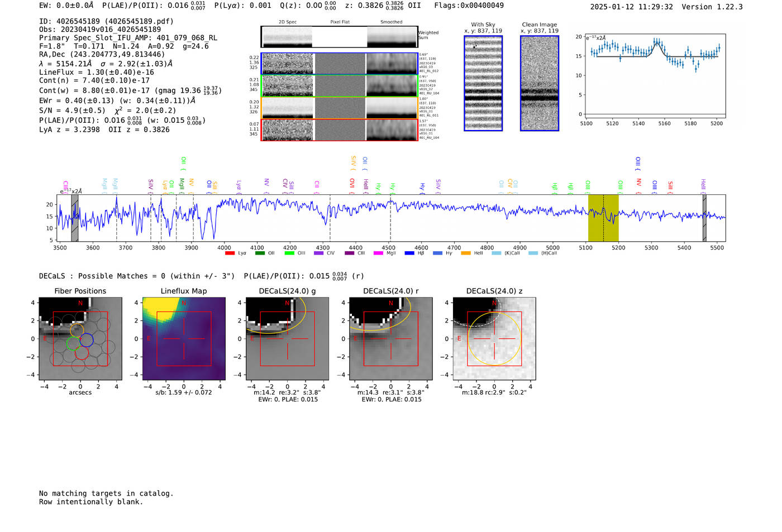This screenshot has width=782, height=532.
Task: Select the With Sky 2D image
Action: pos(483,83)
